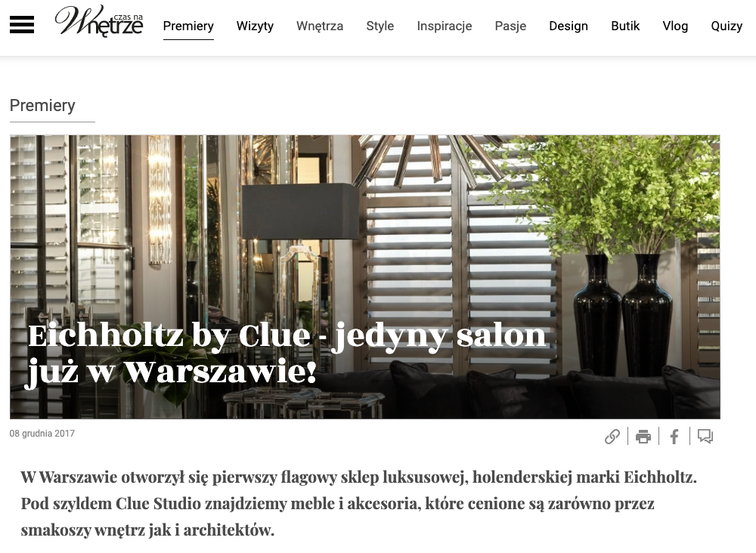Click the Premiery category heading link
This screenshot has height=553, width=756.
(x=42, y=106)
